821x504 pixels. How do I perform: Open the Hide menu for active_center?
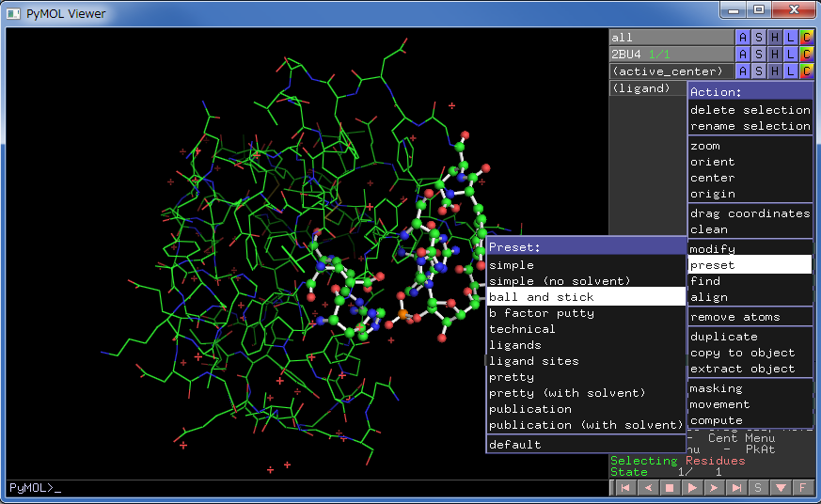tap(774, 71)
